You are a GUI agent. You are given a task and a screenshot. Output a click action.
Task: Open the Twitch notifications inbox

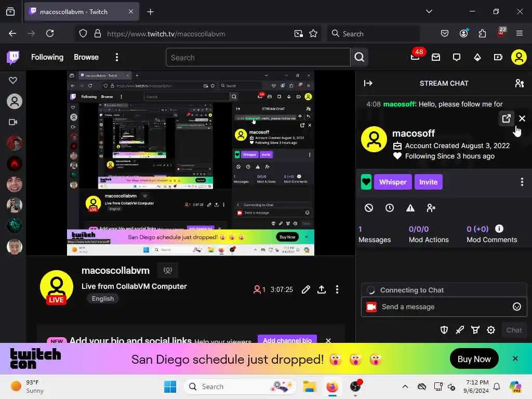[436, 57]
